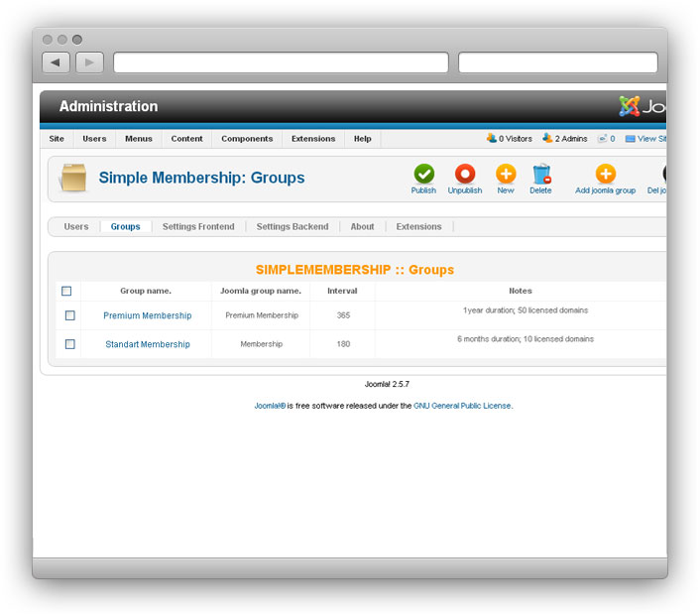
Task: Open the Site menu
Action: pyautogui.click(x=57, y=139)
